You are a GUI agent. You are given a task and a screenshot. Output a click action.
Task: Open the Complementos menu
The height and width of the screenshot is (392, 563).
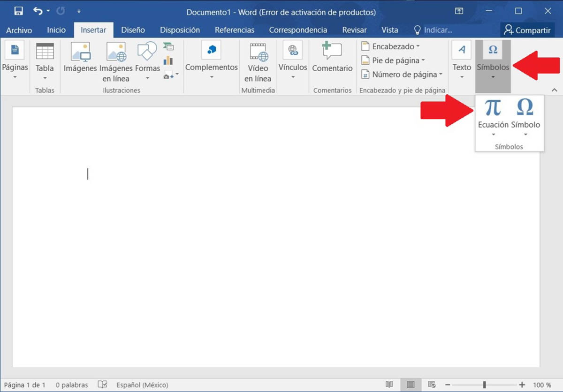[x=212, y=60]
